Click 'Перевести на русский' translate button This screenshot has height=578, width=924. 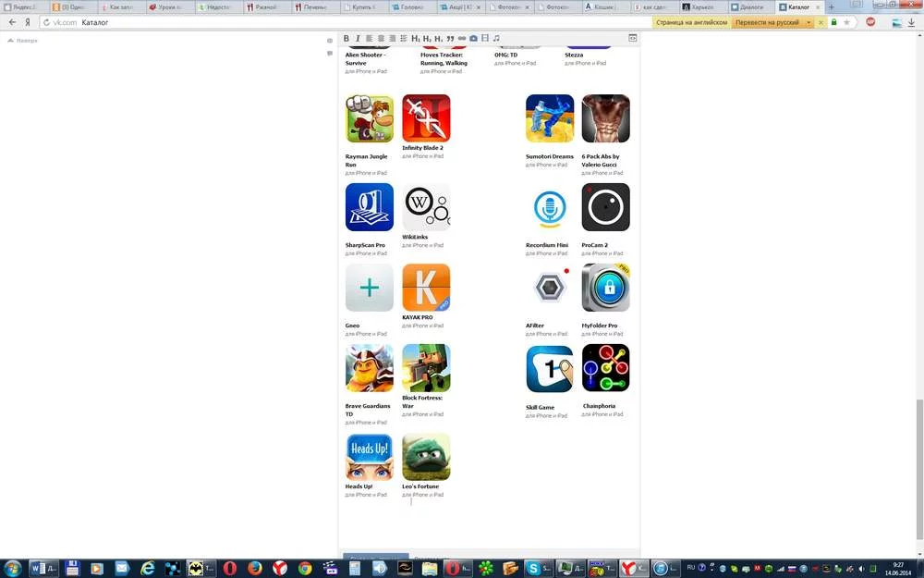point(767,22)
